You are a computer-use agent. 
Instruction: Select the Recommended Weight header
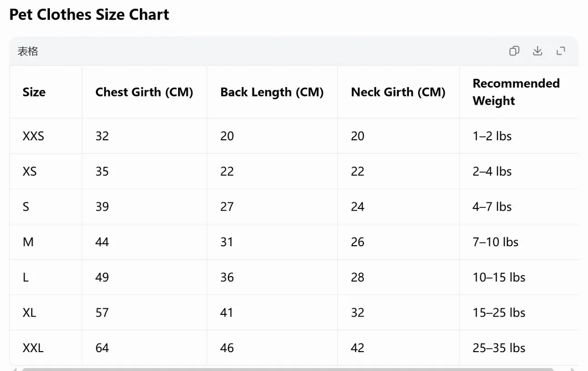[516, 92]
